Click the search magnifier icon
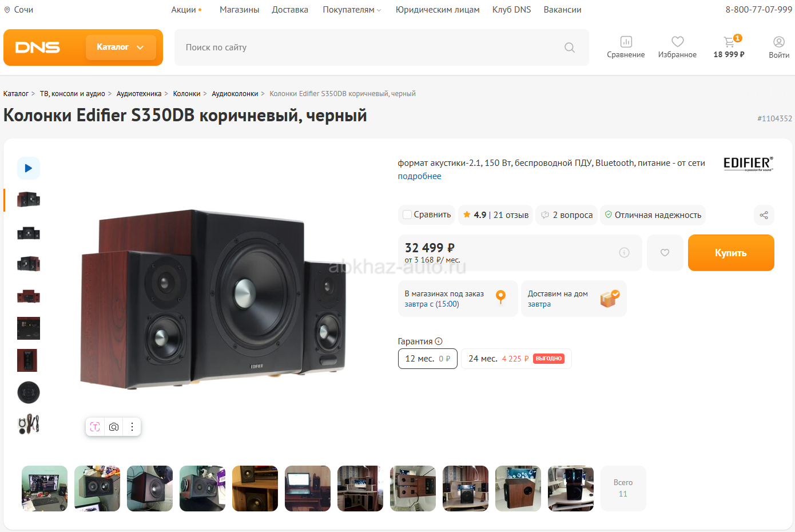Image resolution: width=795 pixels, height=532 pixels. (570, 47)
